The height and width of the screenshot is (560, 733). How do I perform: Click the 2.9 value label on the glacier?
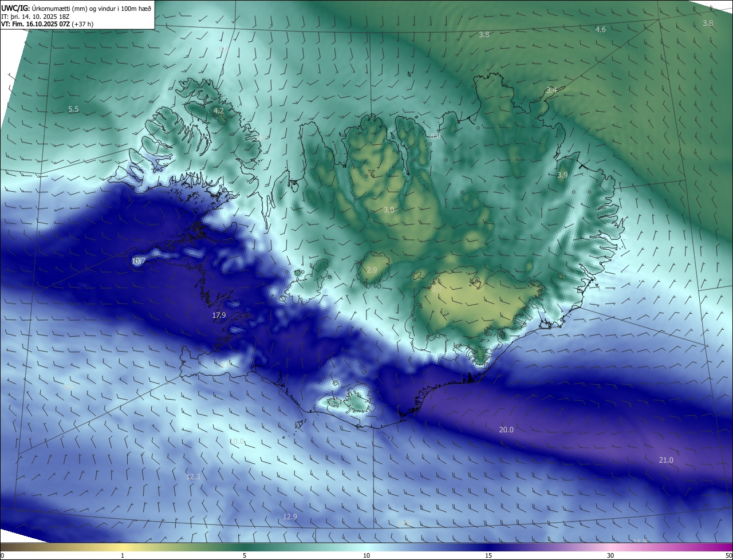pyautogui.click(x=372, y=270)
